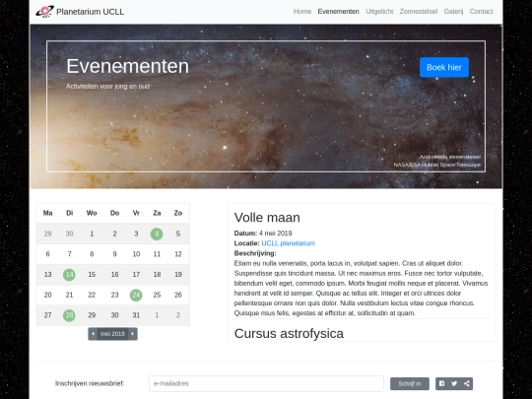Open the Twitter share icon
Viewport: 532px width, 399px height.
[x=454, y=384]
